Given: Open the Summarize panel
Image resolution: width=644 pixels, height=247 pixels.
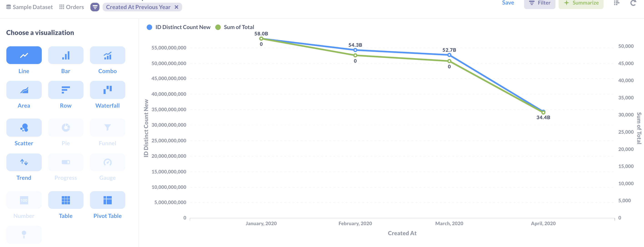Looking at the screenshot, I should tap(581, 3).
